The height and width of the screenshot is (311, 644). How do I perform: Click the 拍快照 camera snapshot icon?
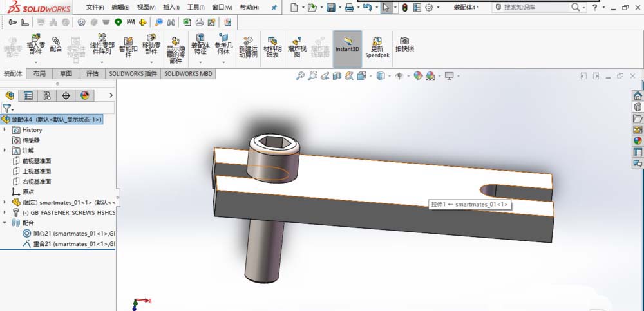tap(404, 44)
